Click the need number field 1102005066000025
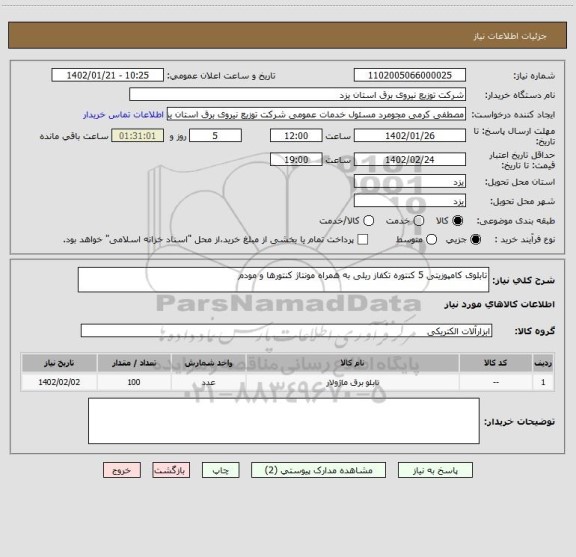The image size is (576, 557). click(410, 75)
